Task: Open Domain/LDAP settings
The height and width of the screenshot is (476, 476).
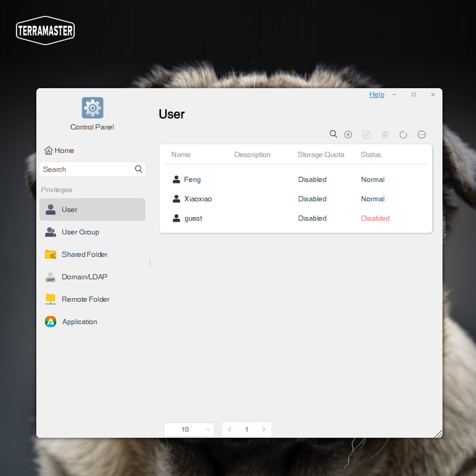Action: click(92, 277)
